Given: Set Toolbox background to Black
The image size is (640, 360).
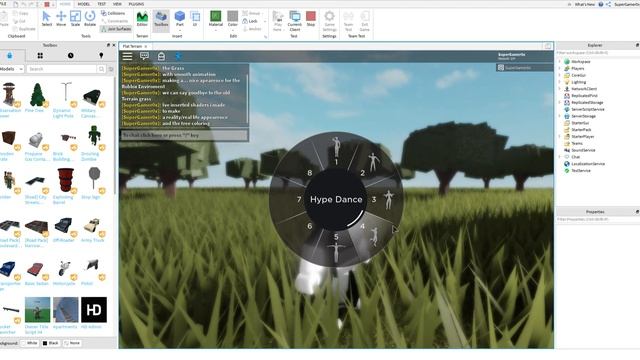Looking at the screenshot, I should click(x=51, y=343).
